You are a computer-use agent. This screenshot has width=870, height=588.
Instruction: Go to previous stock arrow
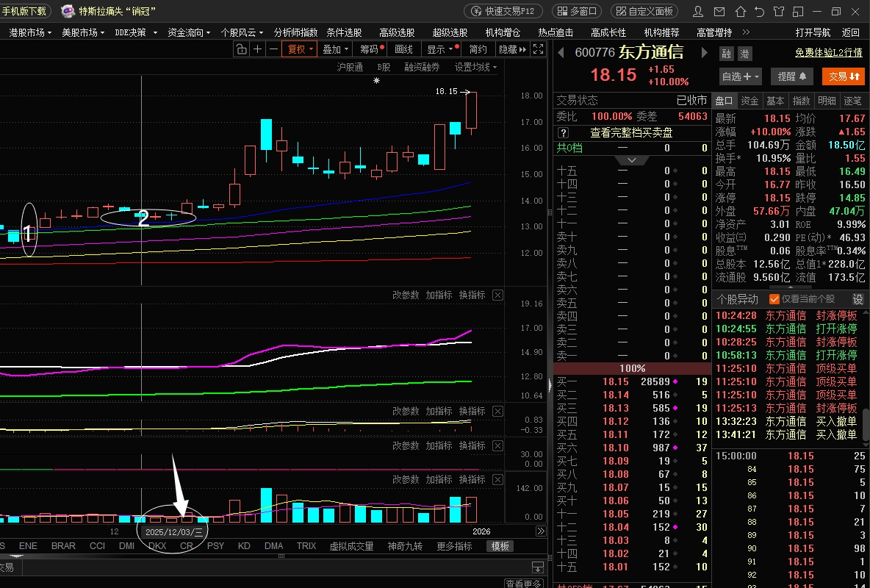point(561,53)
